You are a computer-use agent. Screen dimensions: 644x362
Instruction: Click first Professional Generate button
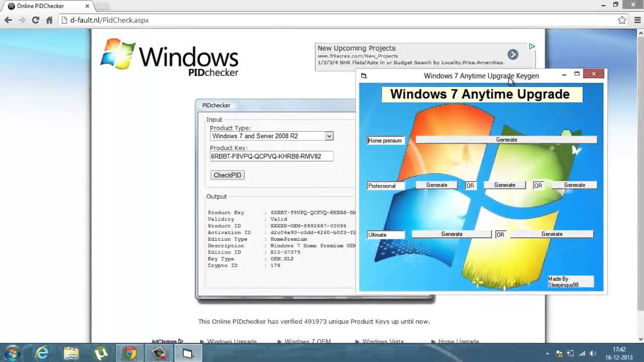click(x=437, y=185)
